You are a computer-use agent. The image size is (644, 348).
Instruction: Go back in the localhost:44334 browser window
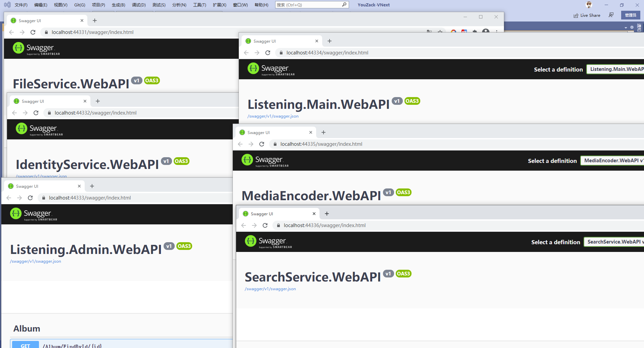tap(246, 53)
